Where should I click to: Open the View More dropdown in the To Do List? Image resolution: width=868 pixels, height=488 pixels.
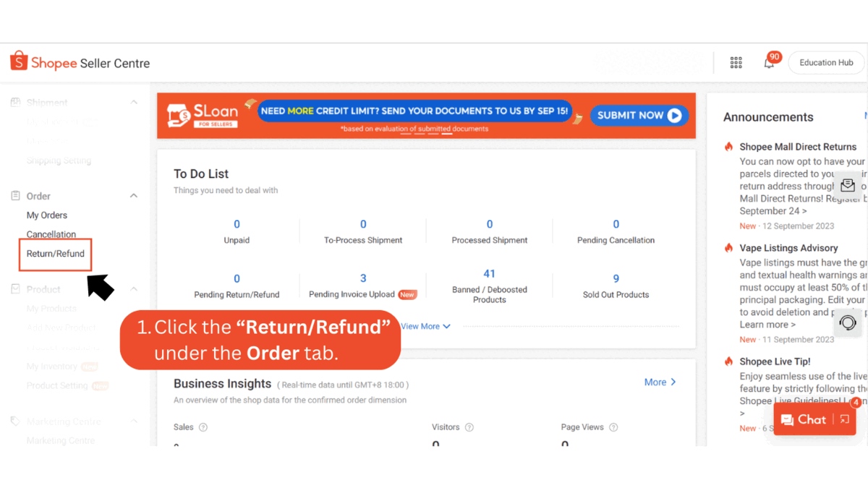coord(425,326)
